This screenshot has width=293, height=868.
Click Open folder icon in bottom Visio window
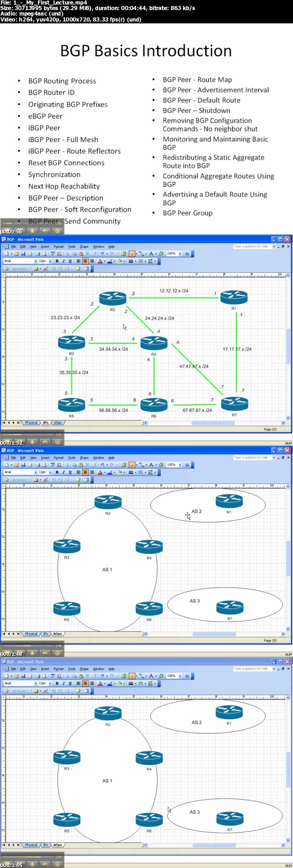click(x=16, y=676)
